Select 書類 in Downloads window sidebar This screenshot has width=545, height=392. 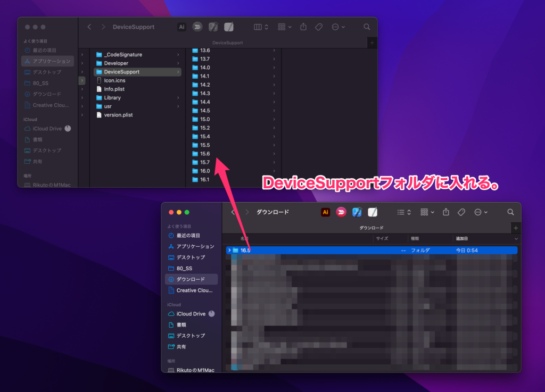click(192, 324)
